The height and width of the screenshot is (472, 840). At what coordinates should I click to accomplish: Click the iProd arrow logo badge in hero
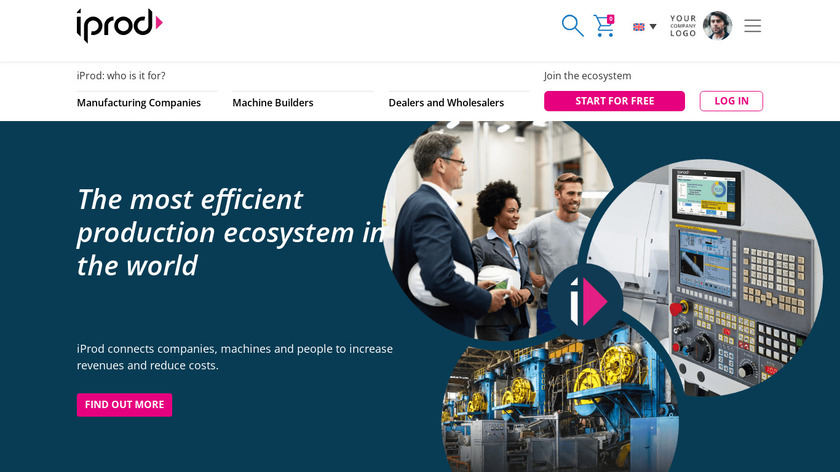click(585, 301)
